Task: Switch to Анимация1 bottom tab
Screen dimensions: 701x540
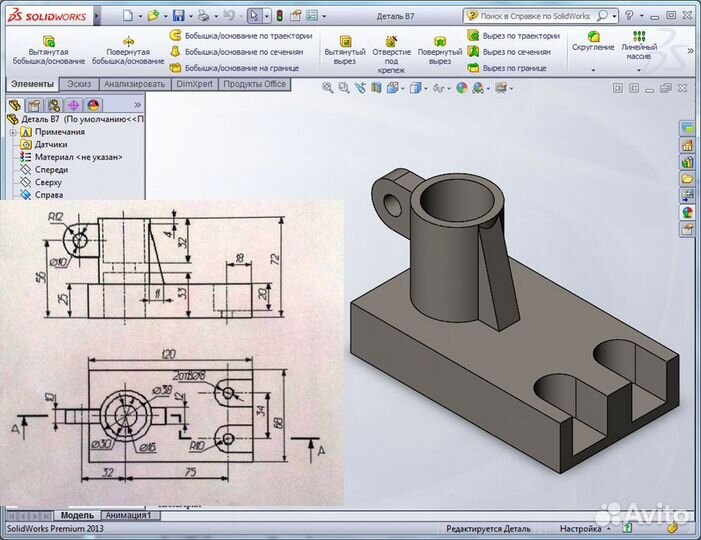Action: 128,515
